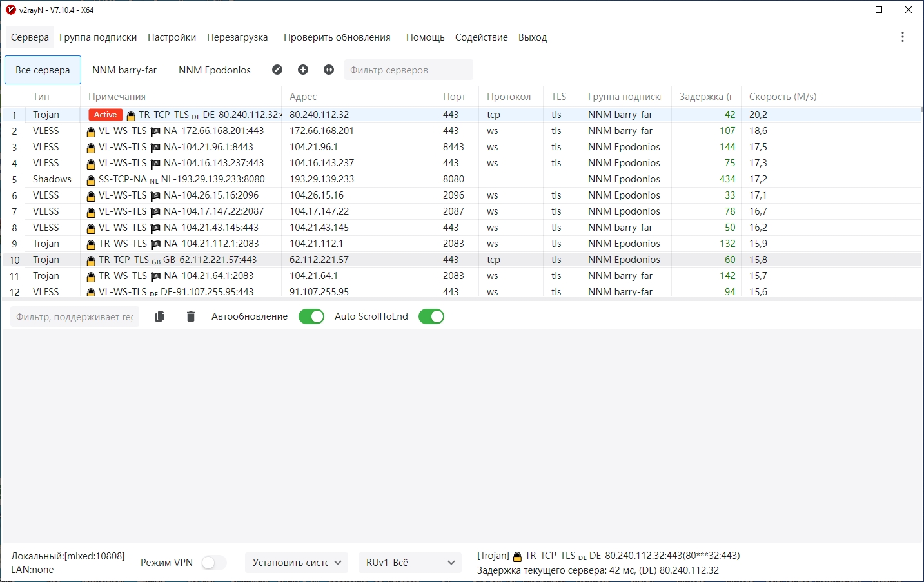Select the Все сервера tab

point(43,70)
